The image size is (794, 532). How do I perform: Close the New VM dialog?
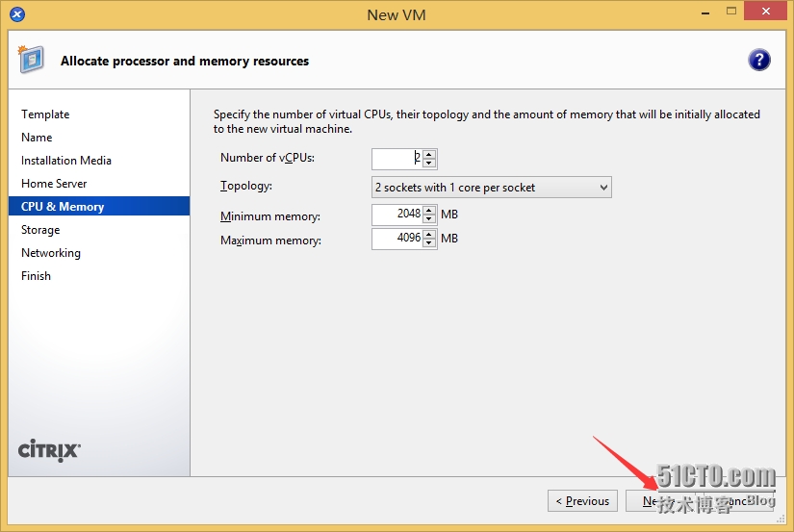coord(765,11)
